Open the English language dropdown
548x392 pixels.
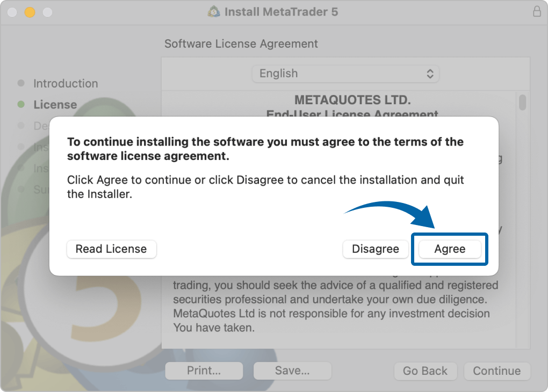click(x=345, y=74)
